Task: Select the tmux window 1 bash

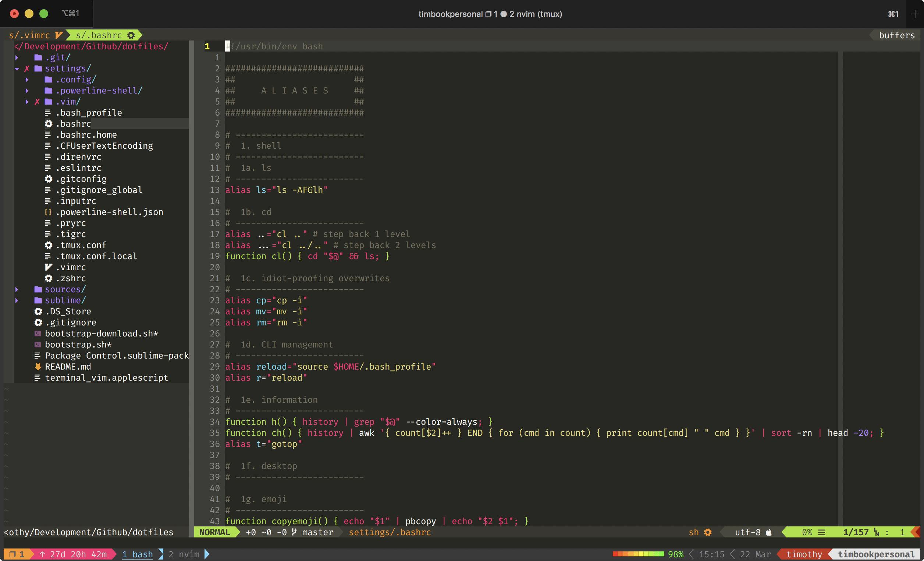Action: point(137,554)
